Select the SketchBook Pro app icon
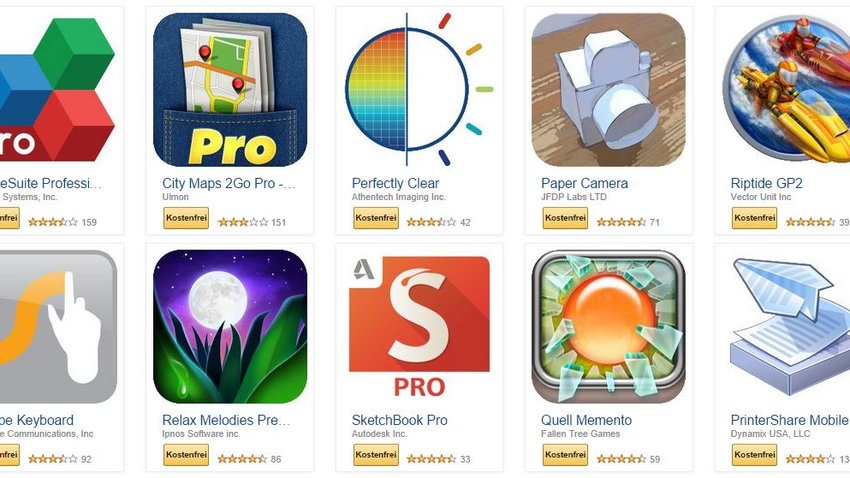The image size is (850, 478). click(420, 326)
